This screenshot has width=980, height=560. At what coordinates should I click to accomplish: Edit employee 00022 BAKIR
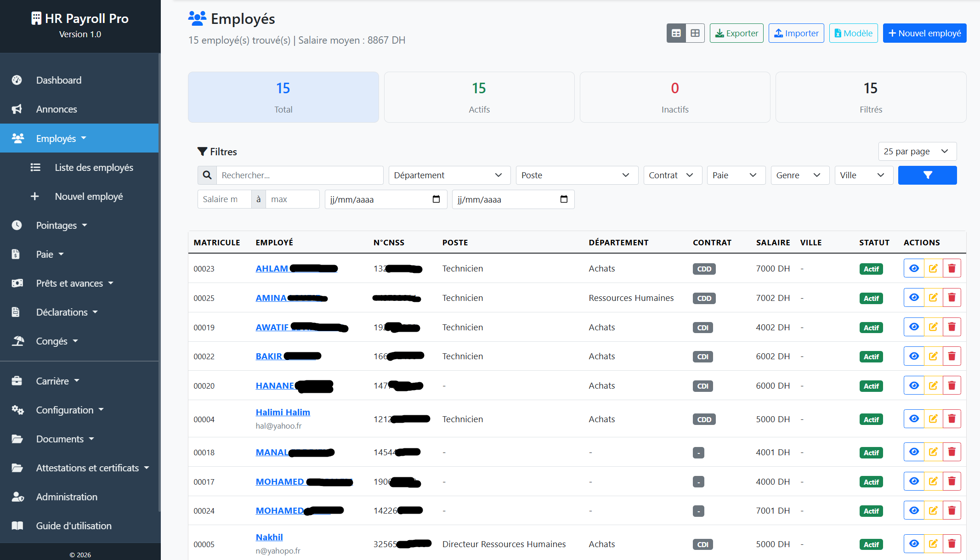click(933, 356)
